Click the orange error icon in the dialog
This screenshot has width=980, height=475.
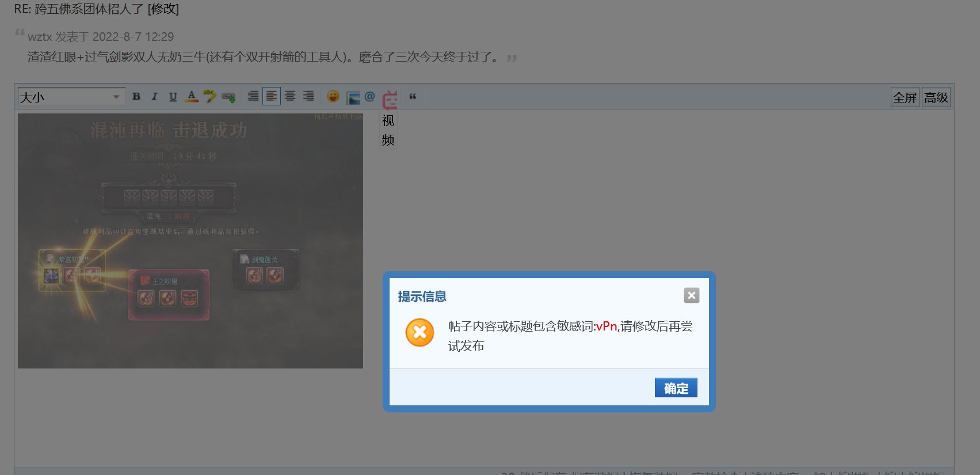[x=420, y=332]
